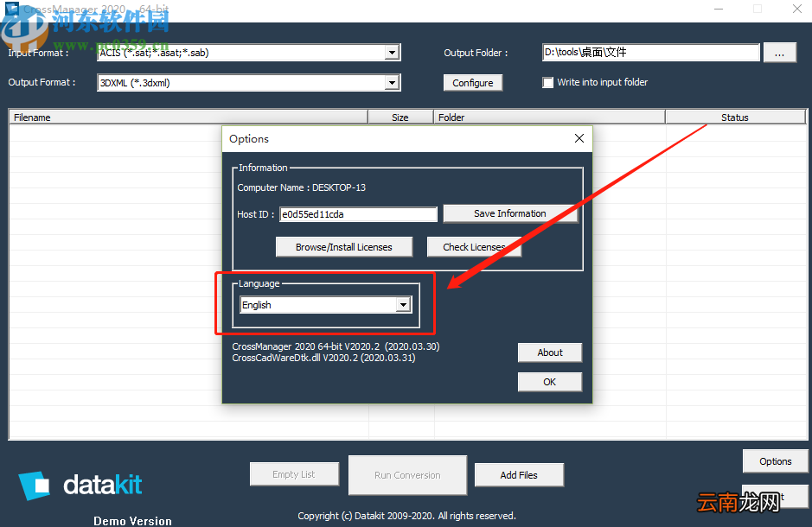Open the About dialog
This screenshot has width=812, height=527.
pyautogui.click(x=550, y=352)
